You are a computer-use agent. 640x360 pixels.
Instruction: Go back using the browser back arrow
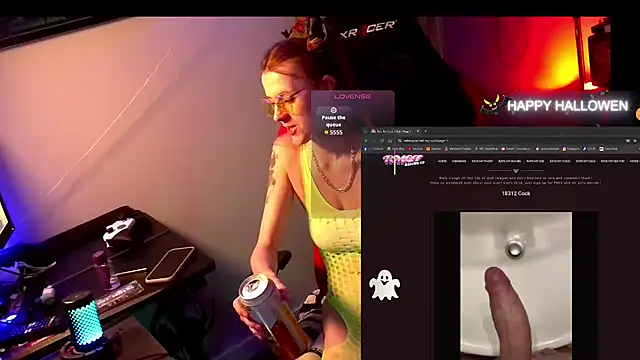point(366,141)
